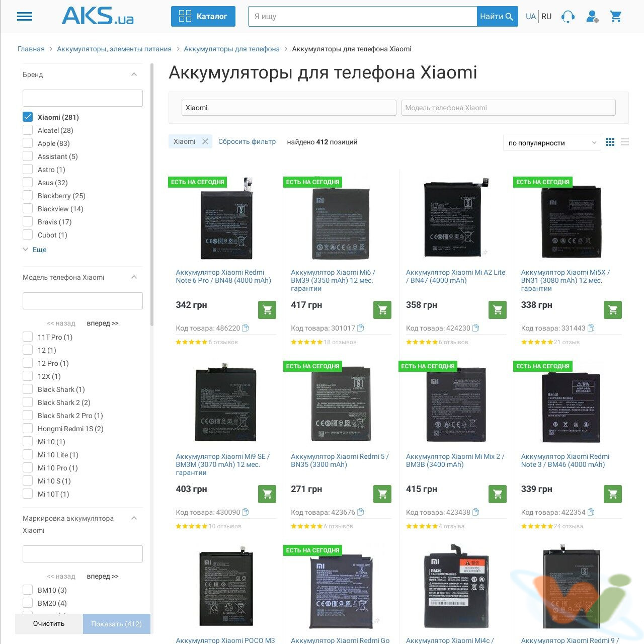Add Mi9 SE BM3M battery to cart

tap(267, 494)
